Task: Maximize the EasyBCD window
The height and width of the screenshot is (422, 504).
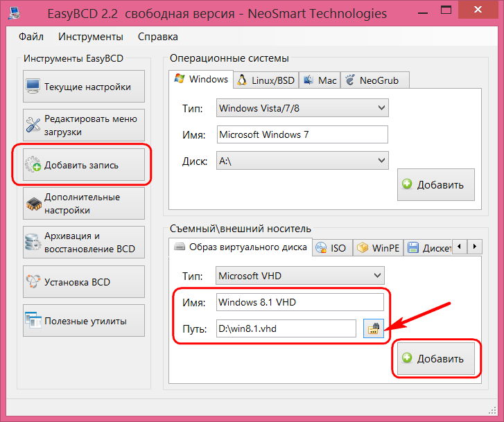Action: [446, 10]
